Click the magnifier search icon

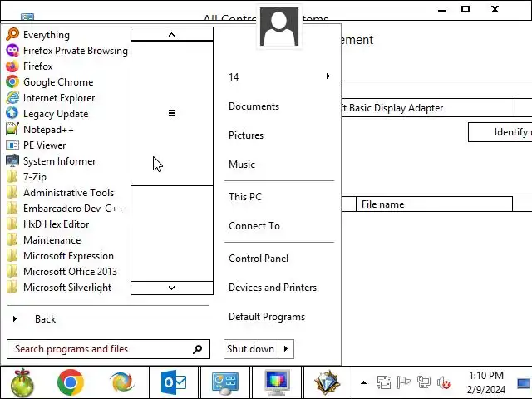tap(198, 349)
